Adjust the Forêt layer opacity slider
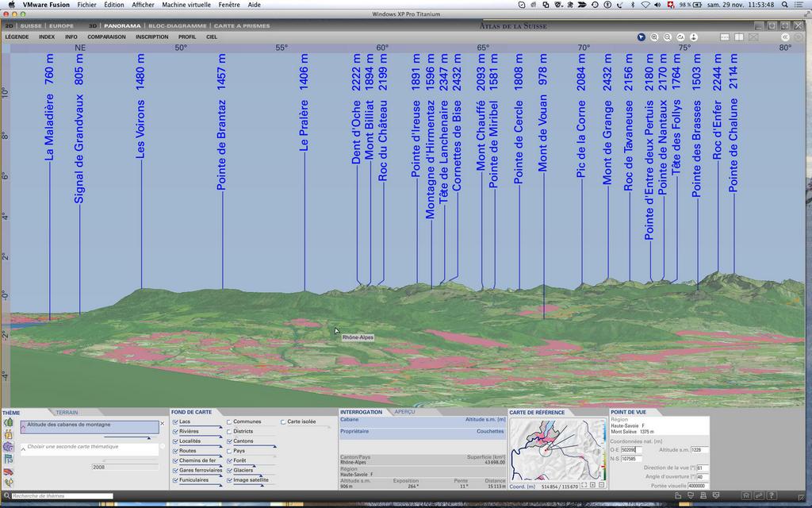This screenshot has width=812, height=508. 254,466
